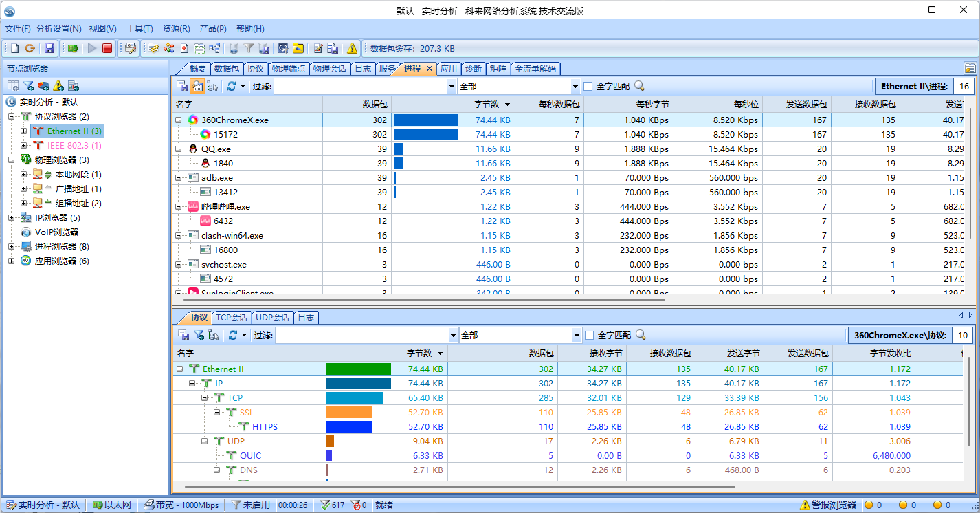The width and height of the screenshot is (980, 513).
Task: Close the 进程 tab
Action: tap(430, 68)
